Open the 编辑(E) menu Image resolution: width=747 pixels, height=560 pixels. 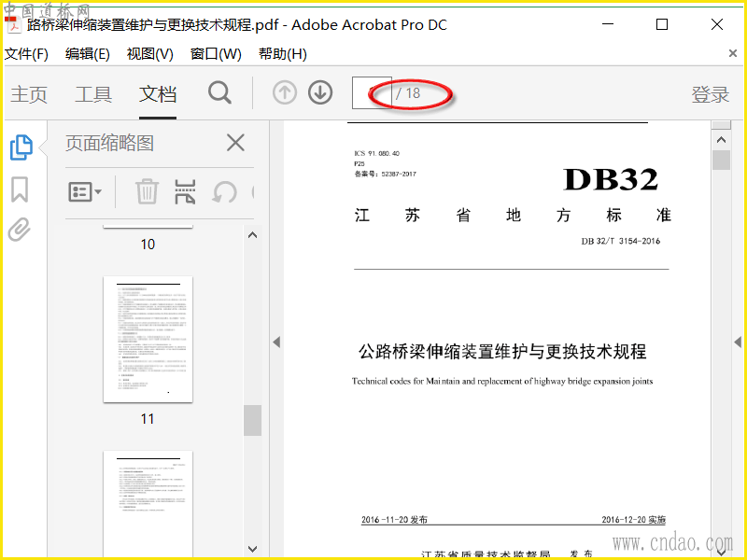[88, 54]
